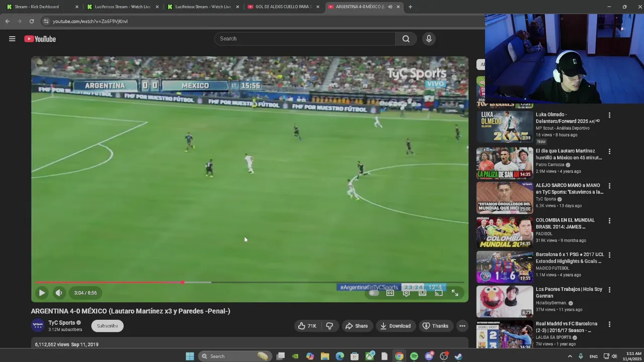Mute the video with the speaker icon
Image resolution: width=644 pixels, height=362 pixels.
click(x=59, y=293)
